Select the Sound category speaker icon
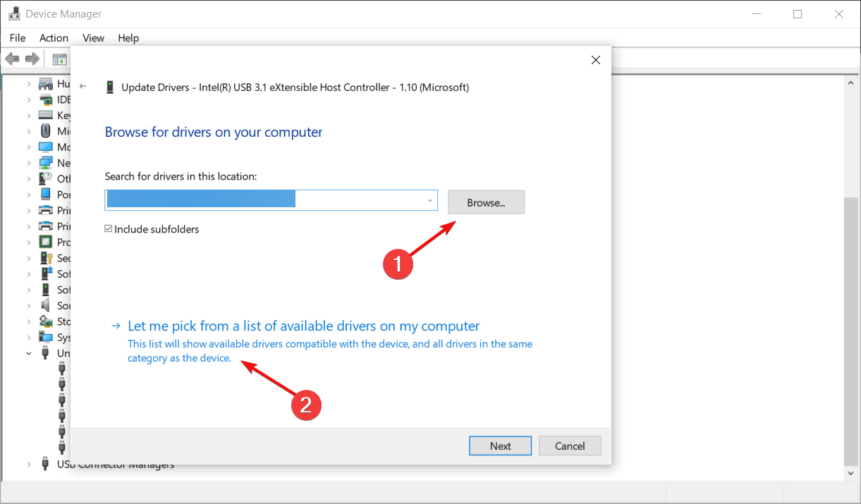Viewport: 861px width, 504px height. coord(46,305)
